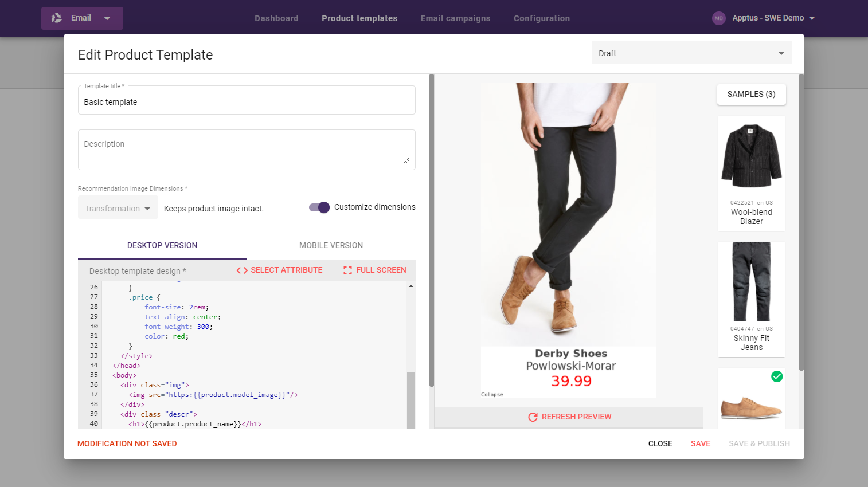
Task: Click the MB user avatar icon
Action: tap(719, 18)
